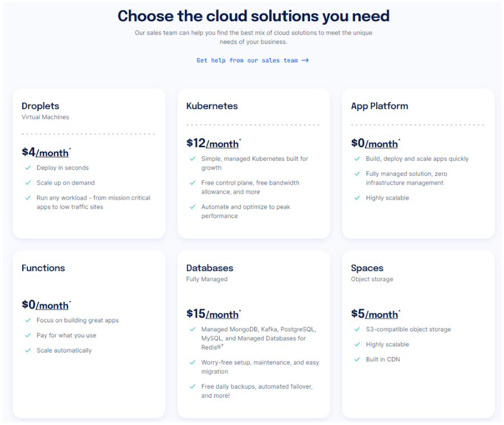Screen dimensions: 504x425
Task: Click 'Simple, managed Kubernetes built for growth' text
Action: coord(255,163)
